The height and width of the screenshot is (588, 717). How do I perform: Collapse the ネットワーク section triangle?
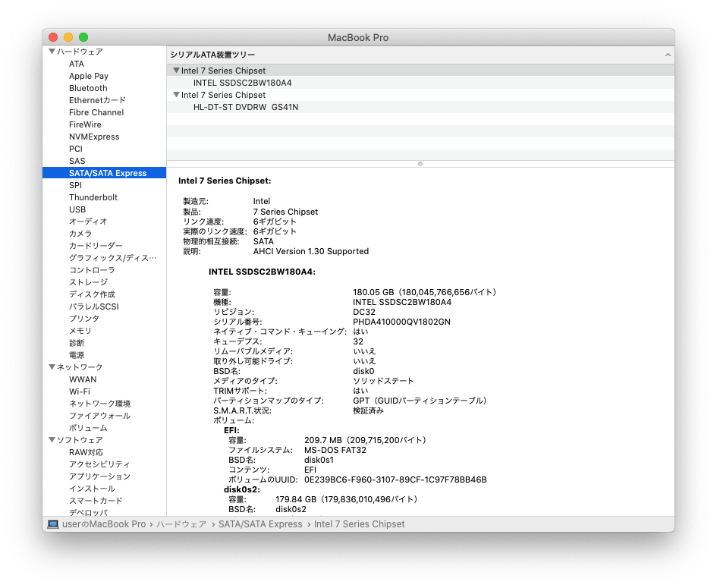point(52,367)
